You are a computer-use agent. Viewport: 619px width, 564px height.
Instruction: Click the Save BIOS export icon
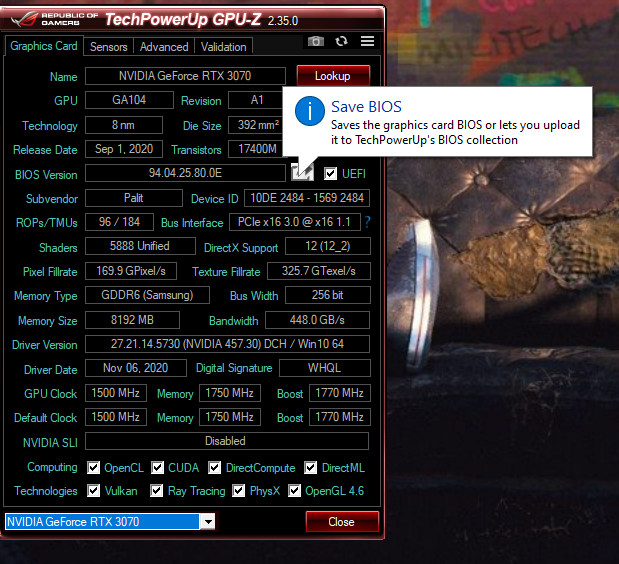coord(302,172)
